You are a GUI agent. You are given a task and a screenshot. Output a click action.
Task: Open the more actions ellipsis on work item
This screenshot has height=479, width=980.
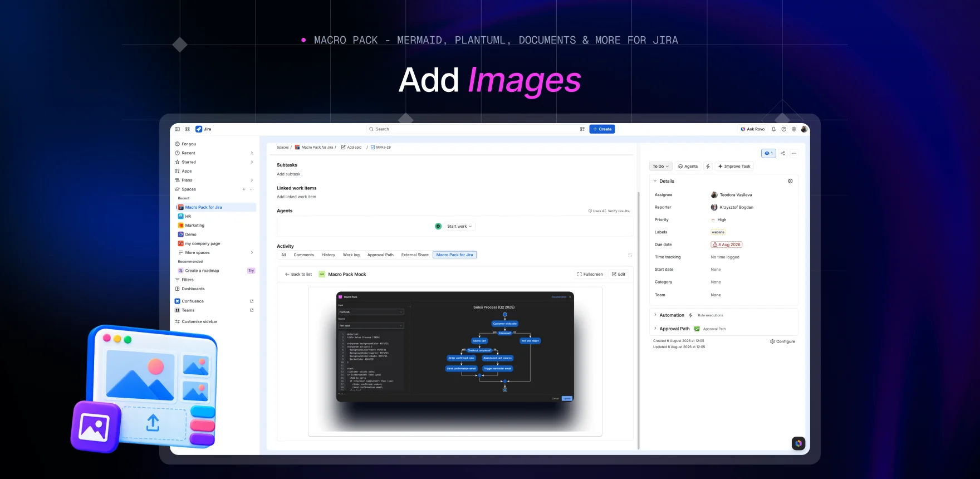tap(794, 153)
